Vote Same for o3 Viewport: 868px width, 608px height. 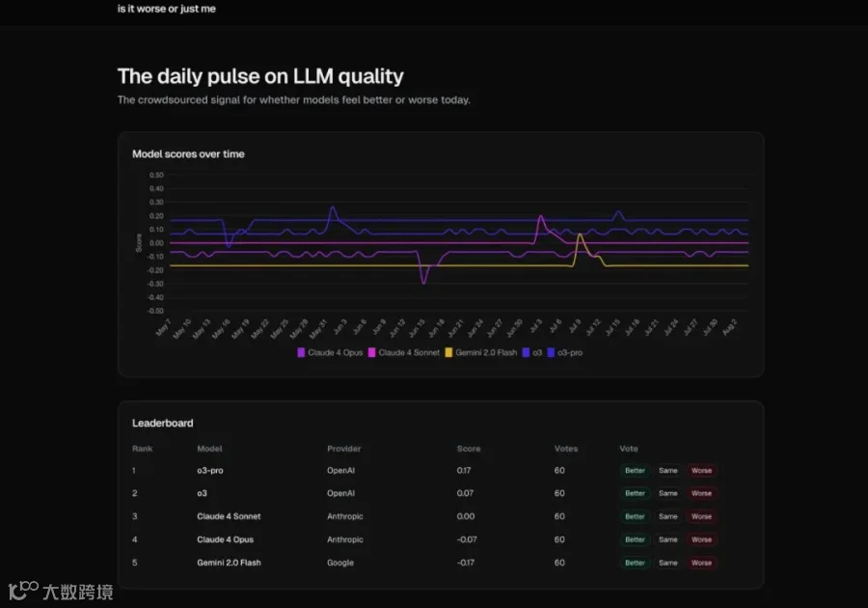668,493
